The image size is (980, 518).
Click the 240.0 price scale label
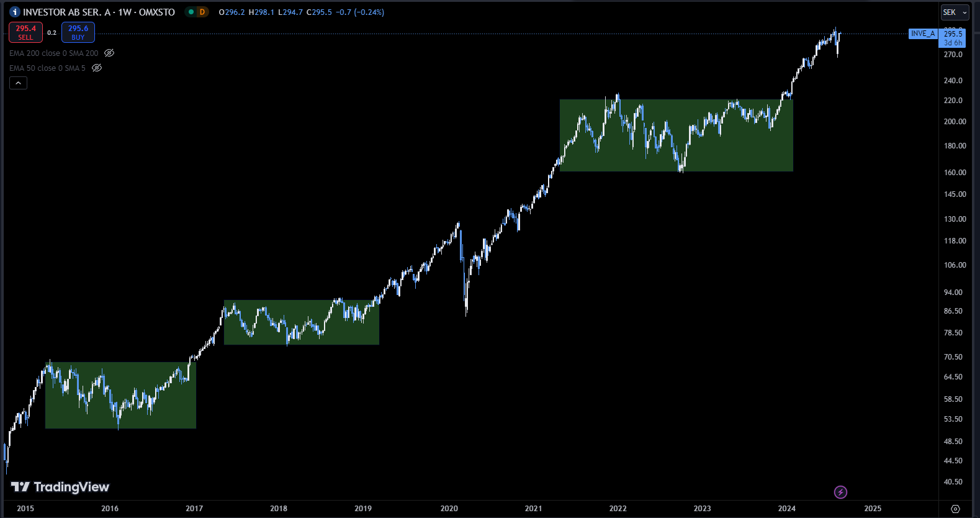[x=953, y=81]
